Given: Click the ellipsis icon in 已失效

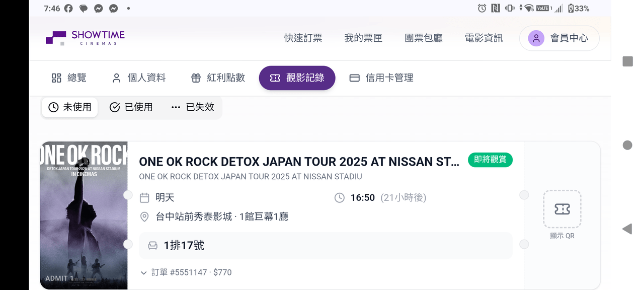Looking at the screenshot, I should click(x=176, y=107).
